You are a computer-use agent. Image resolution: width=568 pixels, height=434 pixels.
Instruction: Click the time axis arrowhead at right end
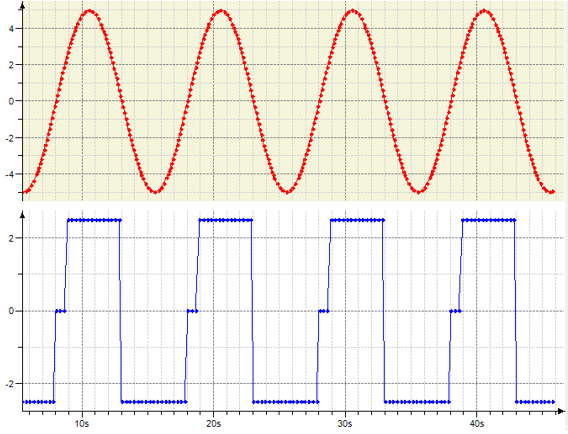pyautogui.click(x=561, y=411)
